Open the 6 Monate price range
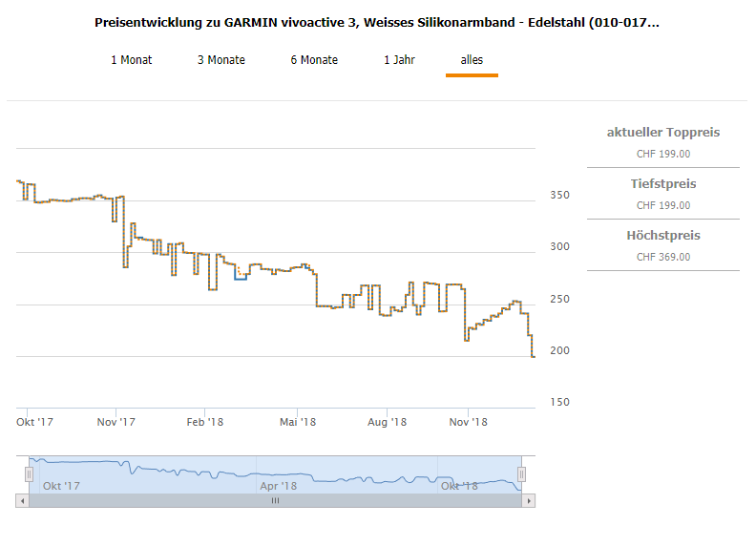 pos(314,60)
